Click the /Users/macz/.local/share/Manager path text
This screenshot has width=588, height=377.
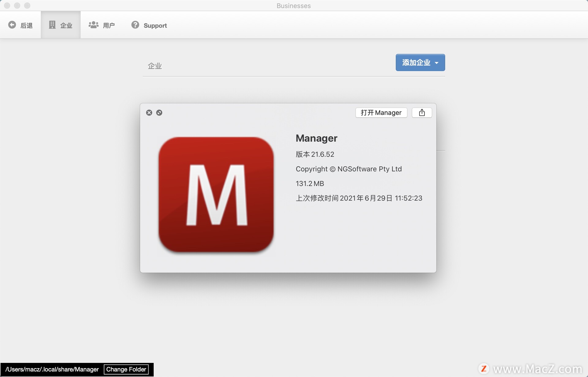[x=52, y=369]
